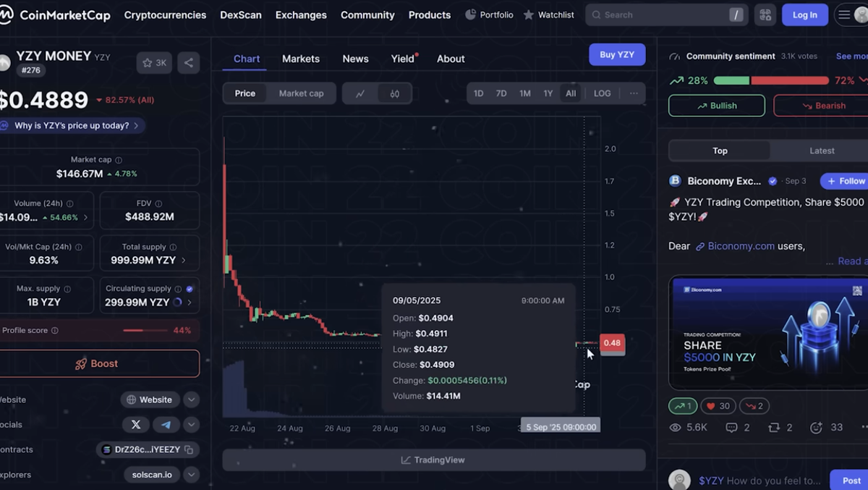The height and width of the screenshot is (490, 868).
Task: Open the Telegram social link
Action: [x=166, y=425]
